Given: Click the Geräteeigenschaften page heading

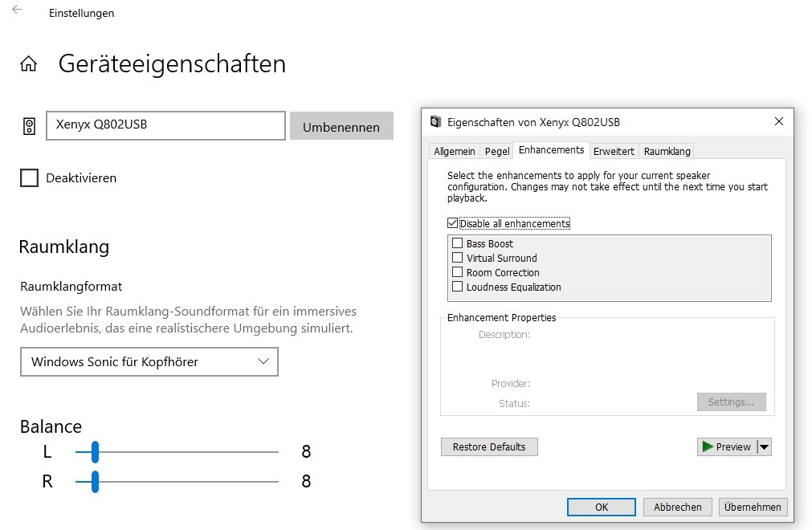Looking at the screenshot, I should coord(172,64).
